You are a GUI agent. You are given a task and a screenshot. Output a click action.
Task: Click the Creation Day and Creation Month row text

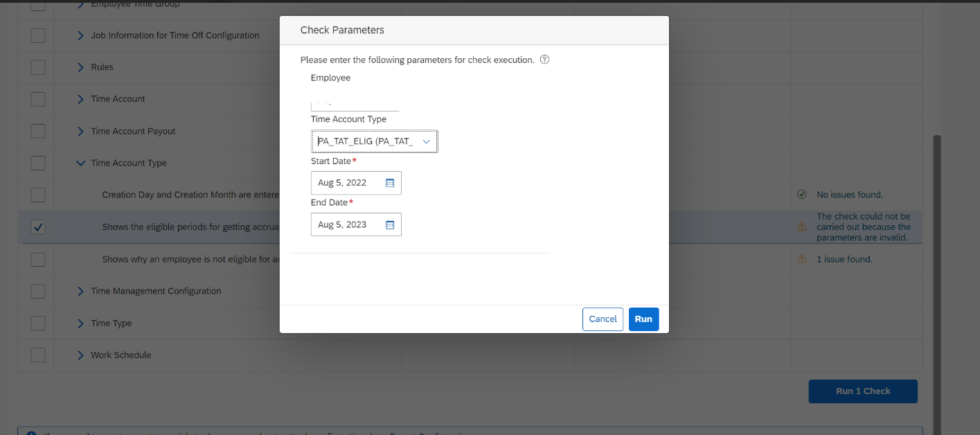point(190,195)
